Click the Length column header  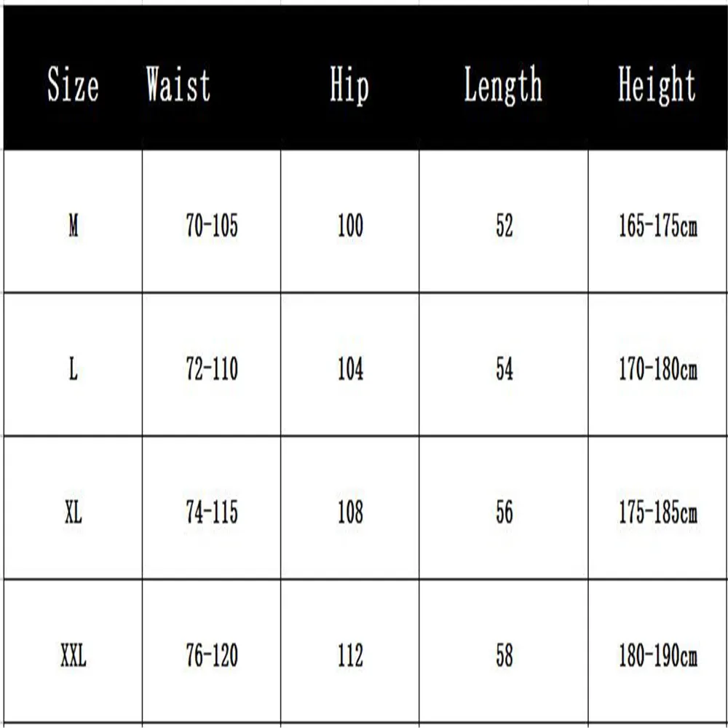pyautogui.click(x=503, y=85)
